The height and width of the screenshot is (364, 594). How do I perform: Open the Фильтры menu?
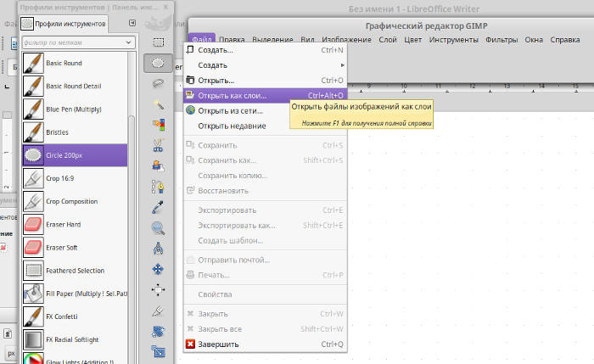point(502,40)
